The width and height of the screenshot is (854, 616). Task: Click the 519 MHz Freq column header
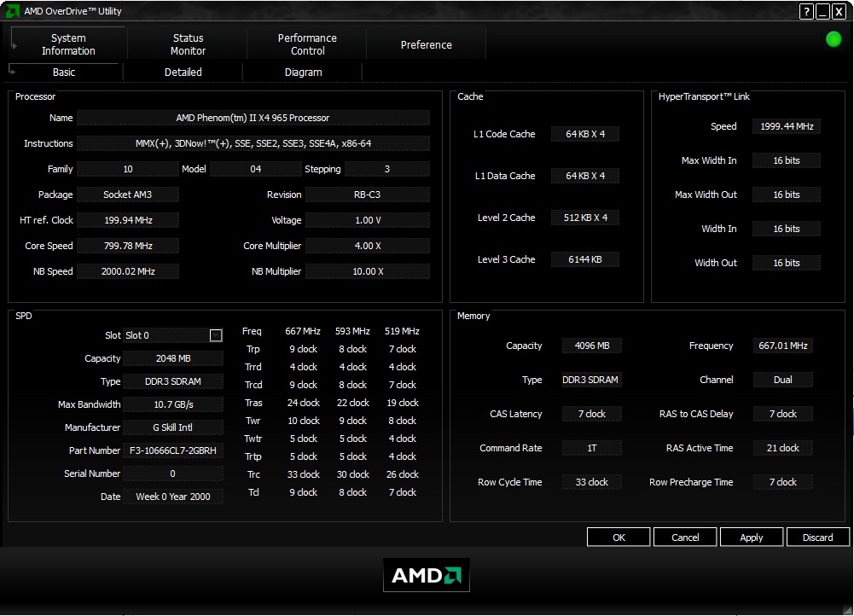pos(402,331)
